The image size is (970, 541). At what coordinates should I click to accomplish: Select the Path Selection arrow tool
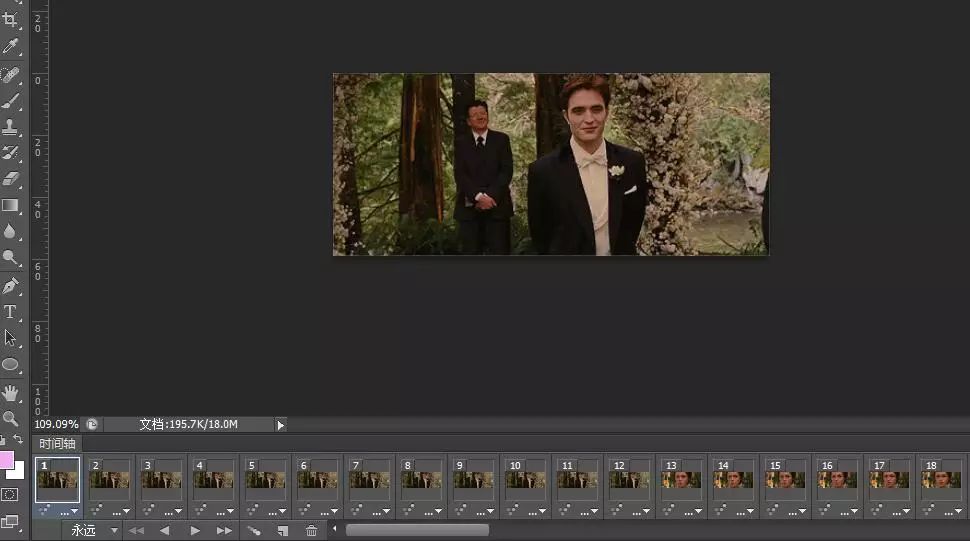pos(11,338)
